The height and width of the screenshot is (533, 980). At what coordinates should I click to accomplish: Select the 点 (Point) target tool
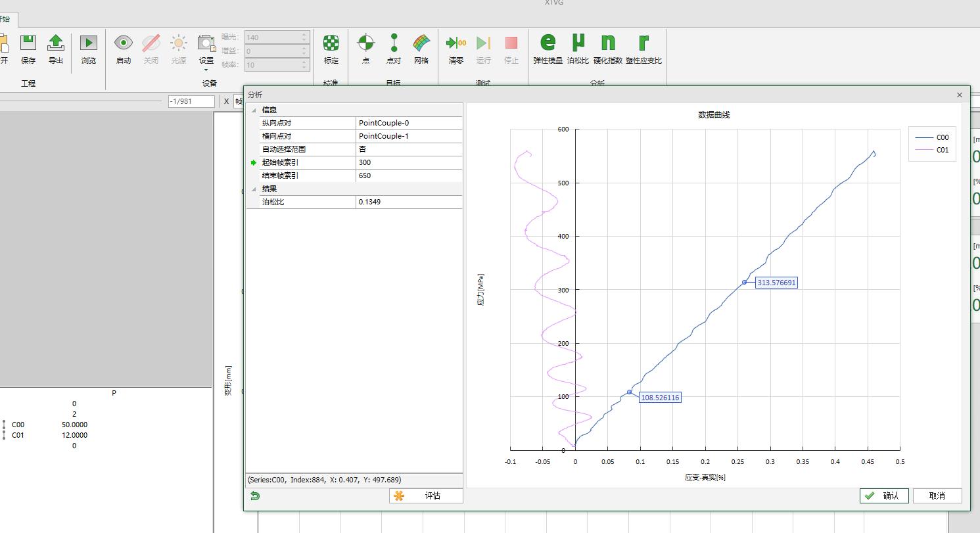tap(365, 43)
